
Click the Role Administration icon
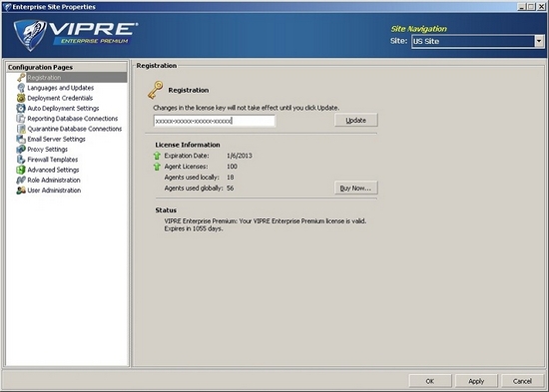coord(21,180)
